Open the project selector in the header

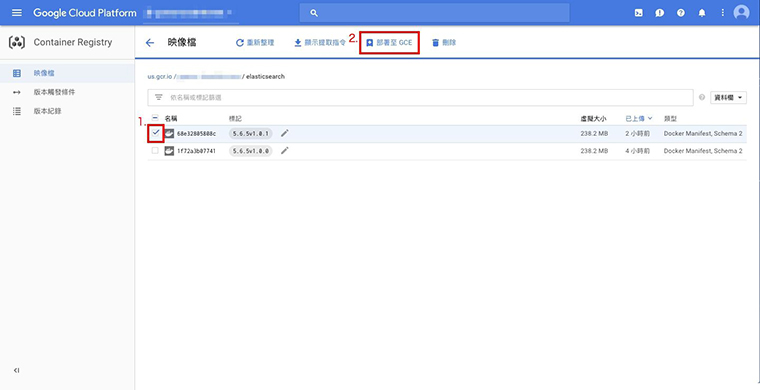click(x=191, y=13)
